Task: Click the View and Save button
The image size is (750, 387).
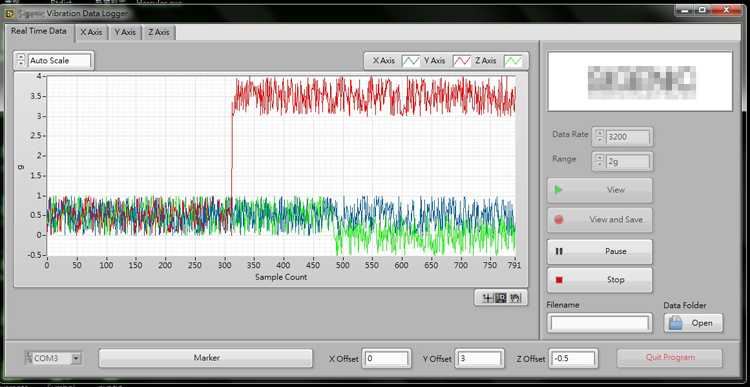Action: click(599, 220)
